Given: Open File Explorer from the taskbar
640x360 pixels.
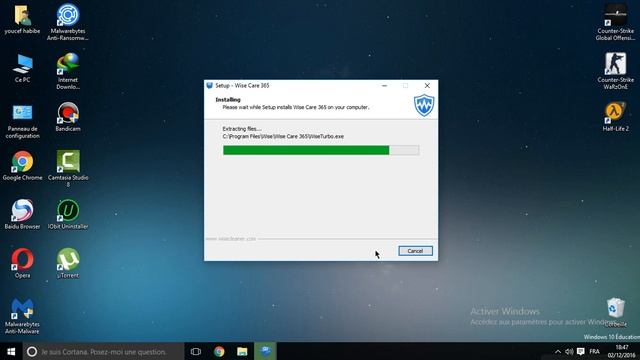Looking at the screenshot, I should pos(242,351).
